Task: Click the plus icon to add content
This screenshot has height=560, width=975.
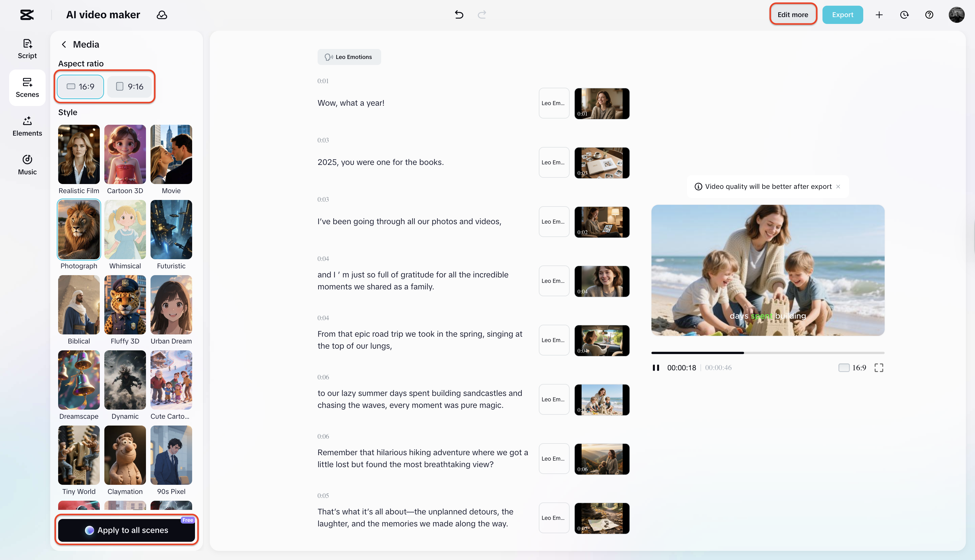Action: [x=879, y=15]
